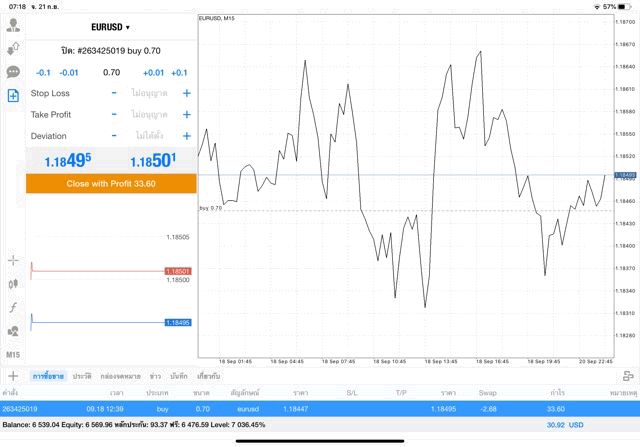Open the กล่องจดหมาย mailbox tab
Viewport: 640px width, 447px height.
click(x=120, y=376)
